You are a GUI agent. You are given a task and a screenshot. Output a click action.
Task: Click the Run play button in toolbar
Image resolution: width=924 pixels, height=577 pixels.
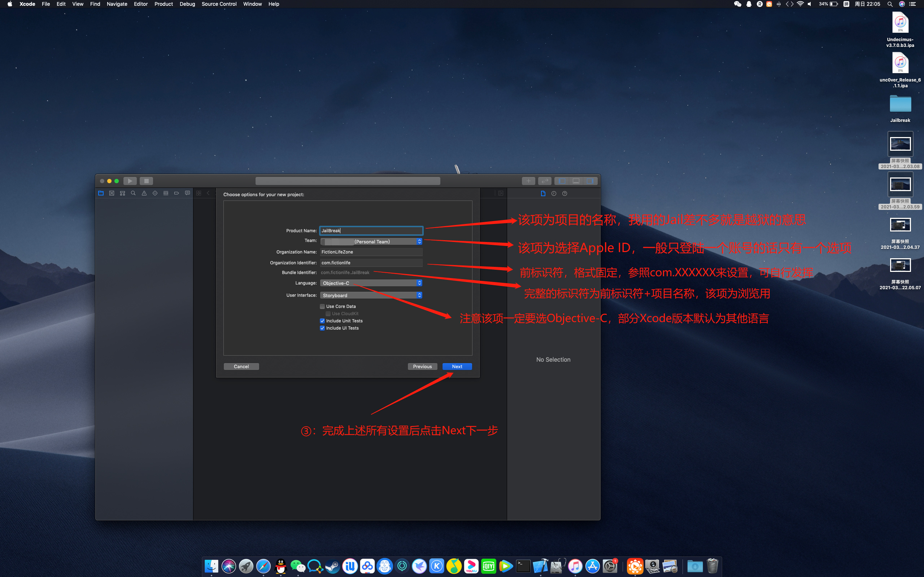tap(130, 181)
